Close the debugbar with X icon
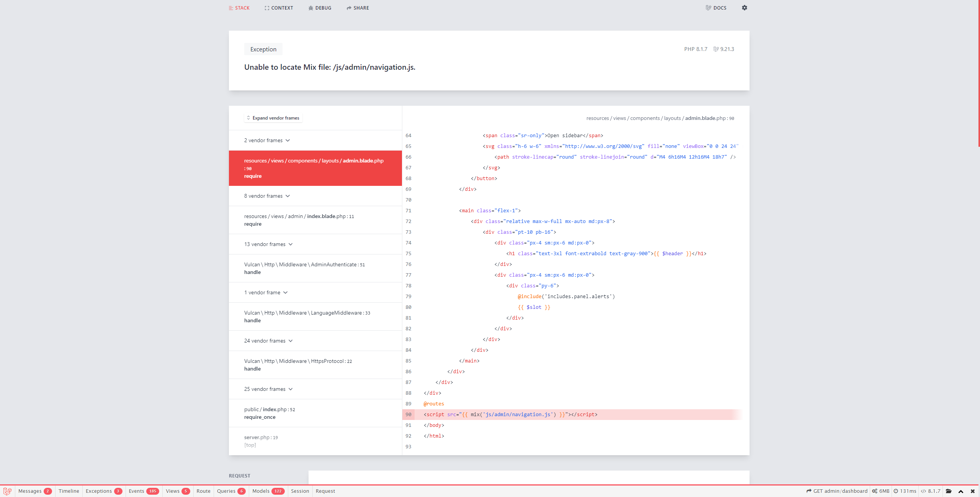Viewport: 980px width, 497px height. tap(973, 491)
